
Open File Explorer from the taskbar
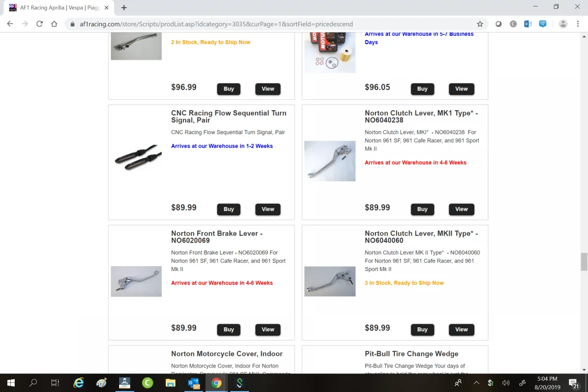point(171,383)
